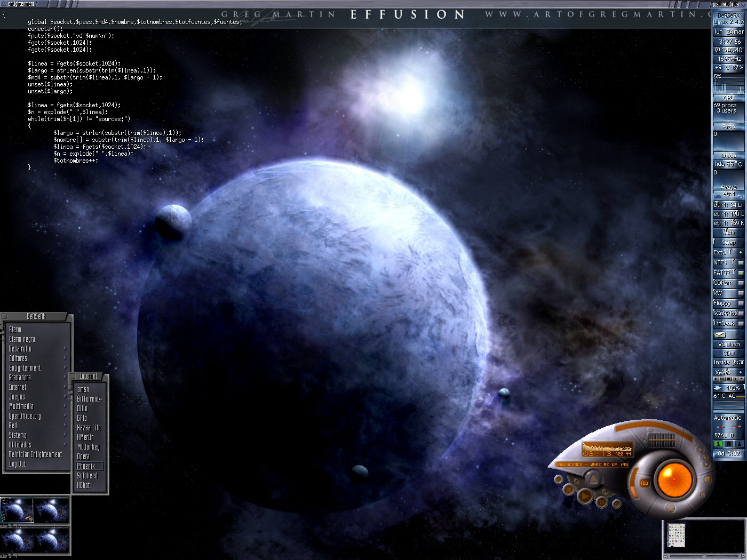This screenshot has height=560, width=747.
Task: Click the play button on the XMMS player
Action: [x=585, y=497]
